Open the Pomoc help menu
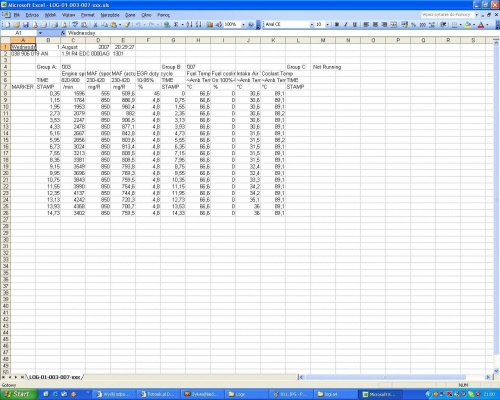The height and width of the screenshot is (400, 500). tap(163, 15)
